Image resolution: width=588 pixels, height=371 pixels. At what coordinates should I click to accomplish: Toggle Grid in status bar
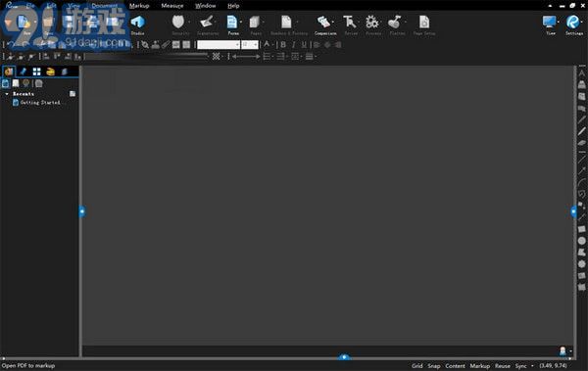click(417, 366)
